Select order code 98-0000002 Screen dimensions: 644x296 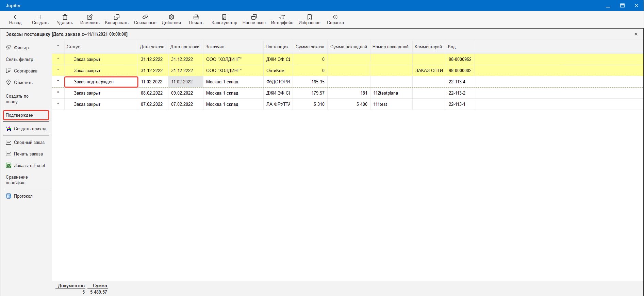(460, 70)
